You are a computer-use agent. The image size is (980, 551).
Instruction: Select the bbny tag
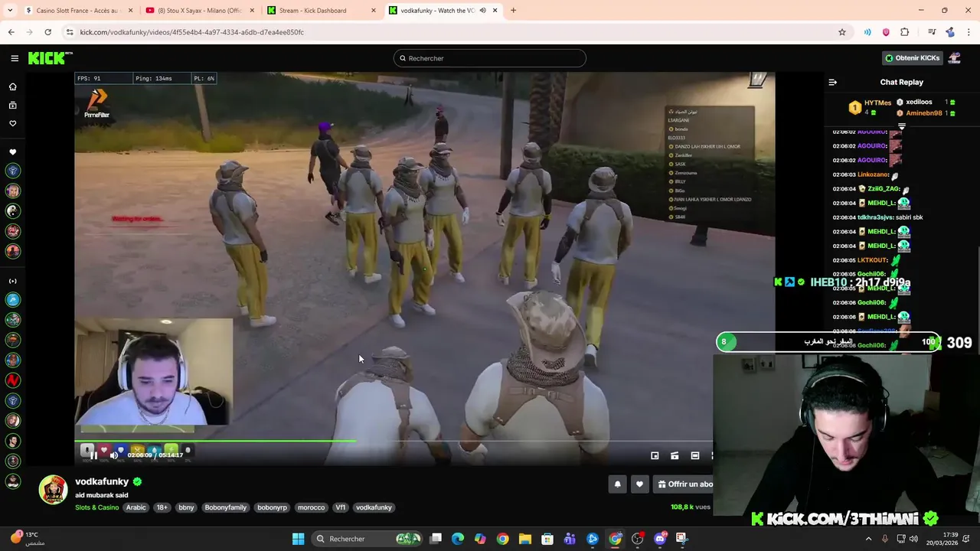point(186,507)
